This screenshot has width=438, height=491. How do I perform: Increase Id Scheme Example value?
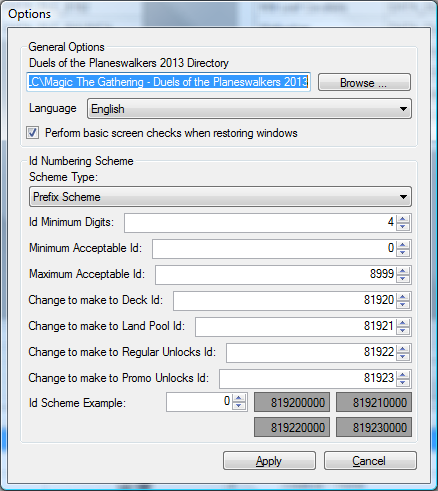click(x=239, y=398)
